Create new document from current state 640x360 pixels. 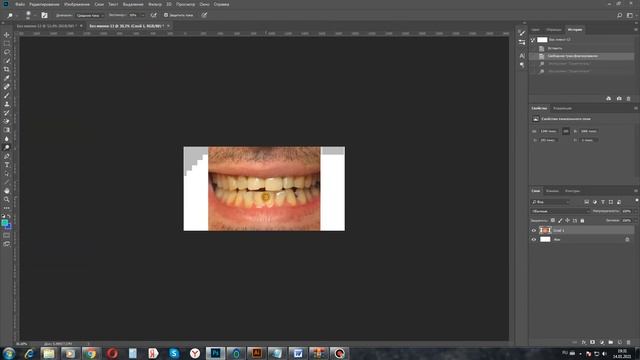[609, 98]
